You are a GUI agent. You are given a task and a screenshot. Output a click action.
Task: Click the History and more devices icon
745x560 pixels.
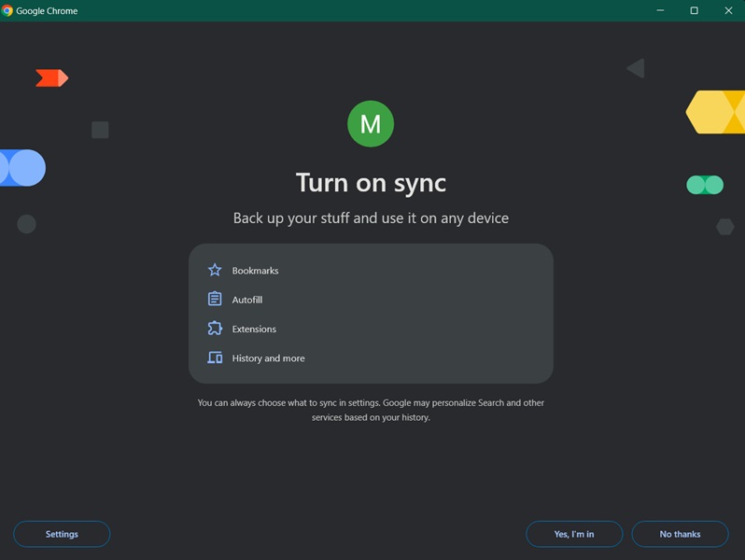click(215, 357)
